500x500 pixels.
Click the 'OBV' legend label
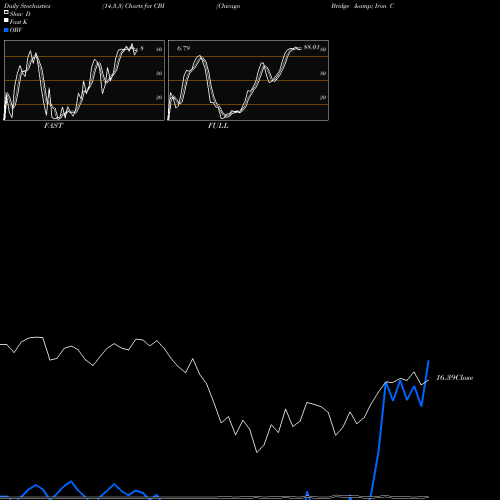click(x=16, y=30)
